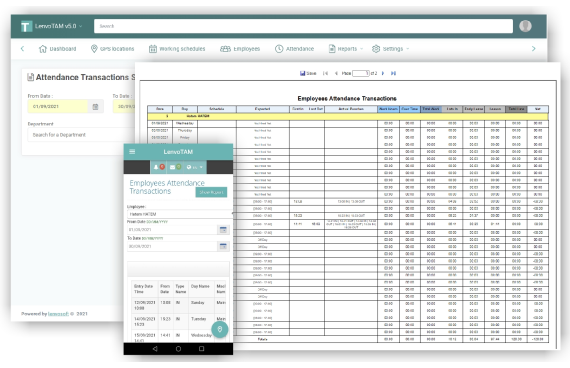Open the mobile app hamburger menu
Viewport: 570px width, 368px height.
click(x=132, y=152)
